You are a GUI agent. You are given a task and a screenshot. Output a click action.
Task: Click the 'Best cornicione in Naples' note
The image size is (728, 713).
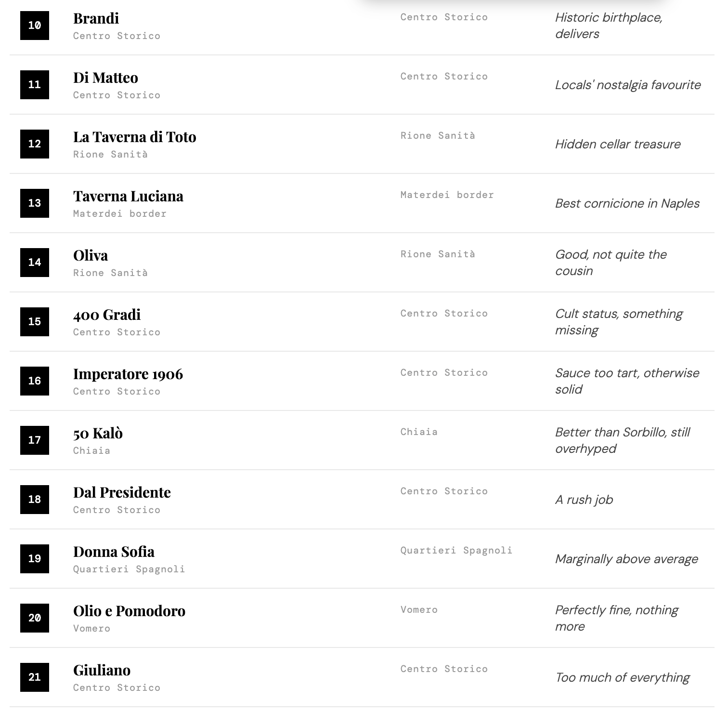pos(627,203)
